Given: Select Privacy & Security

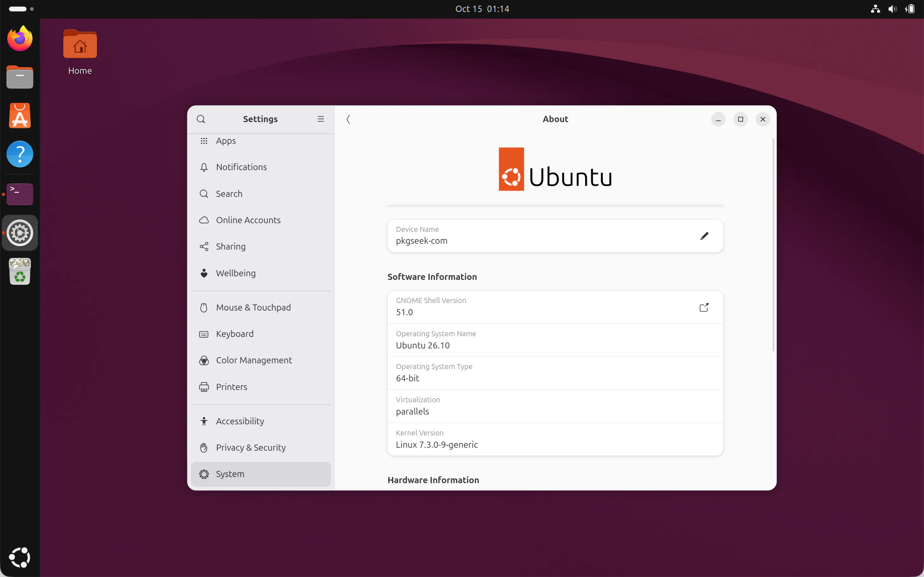Looking at the screenshot, I should pos(261,448).
